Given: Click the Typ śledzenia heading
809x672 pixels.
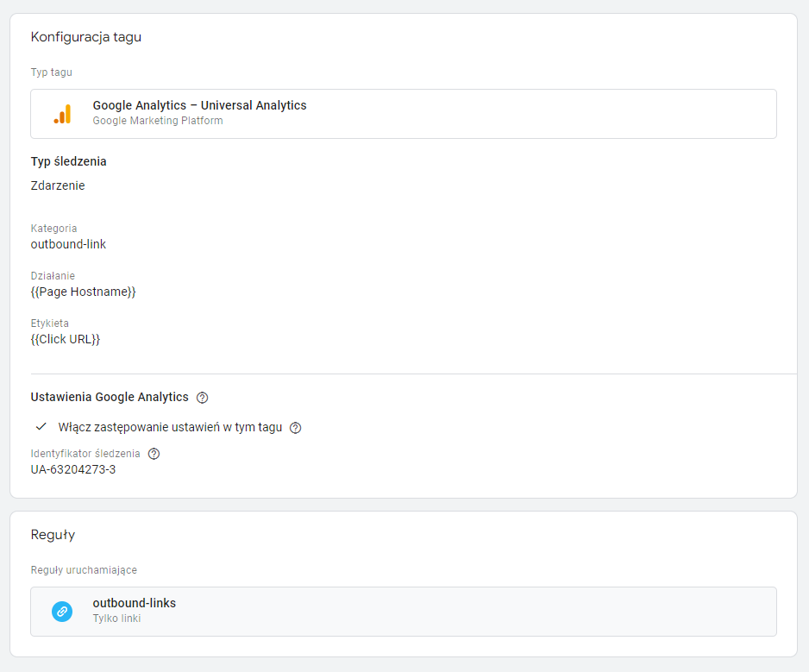Looking at the screenshot, I should (x=69, y=161).
